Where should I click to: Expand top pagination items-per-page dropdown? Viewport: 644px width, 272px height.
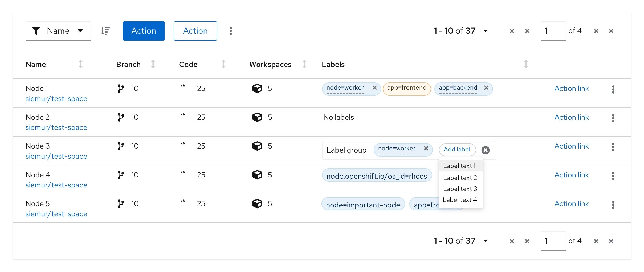coord(485,31)
